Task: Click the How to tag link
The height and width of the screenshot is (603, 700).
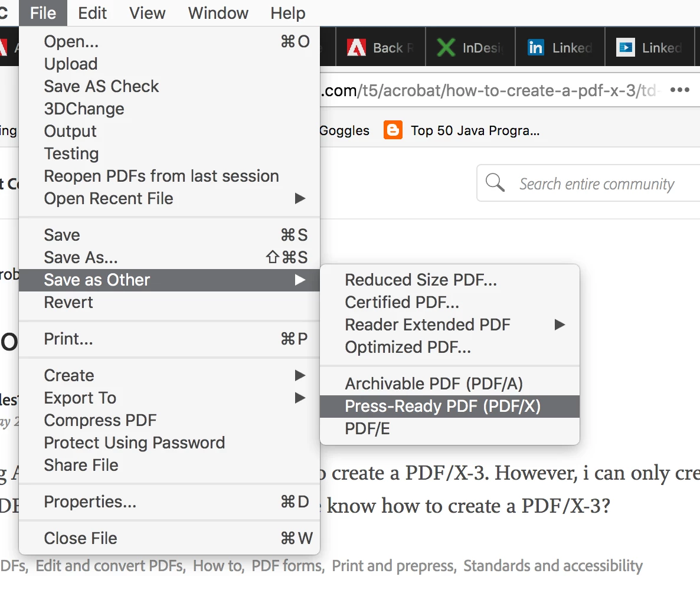Action: (x=218, y=565)
